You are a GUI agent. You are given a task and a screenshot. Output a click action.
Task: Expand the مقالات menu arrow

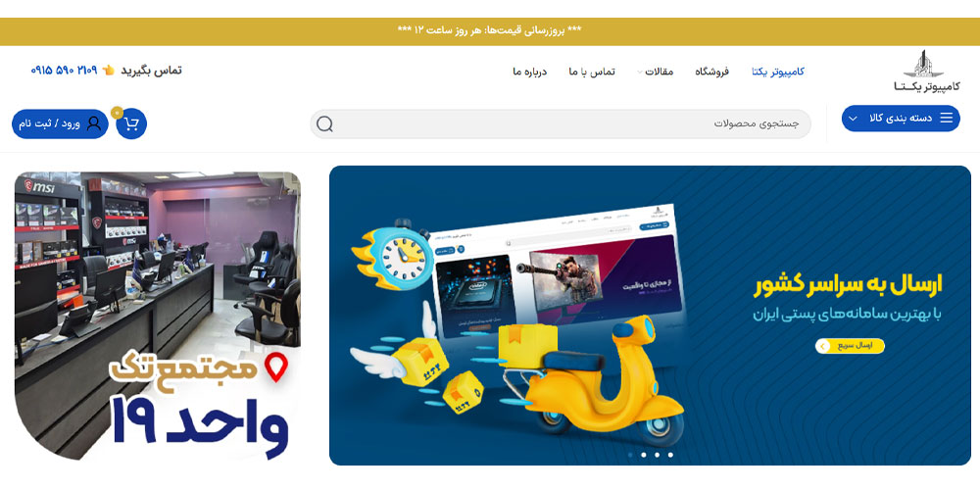(x=639, y=72)
